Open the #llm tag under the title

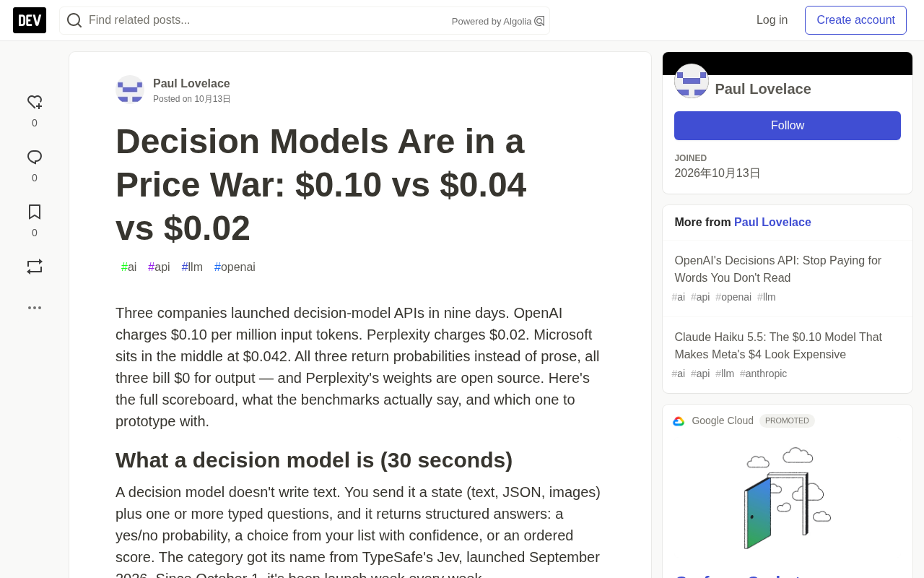point(192,267)
